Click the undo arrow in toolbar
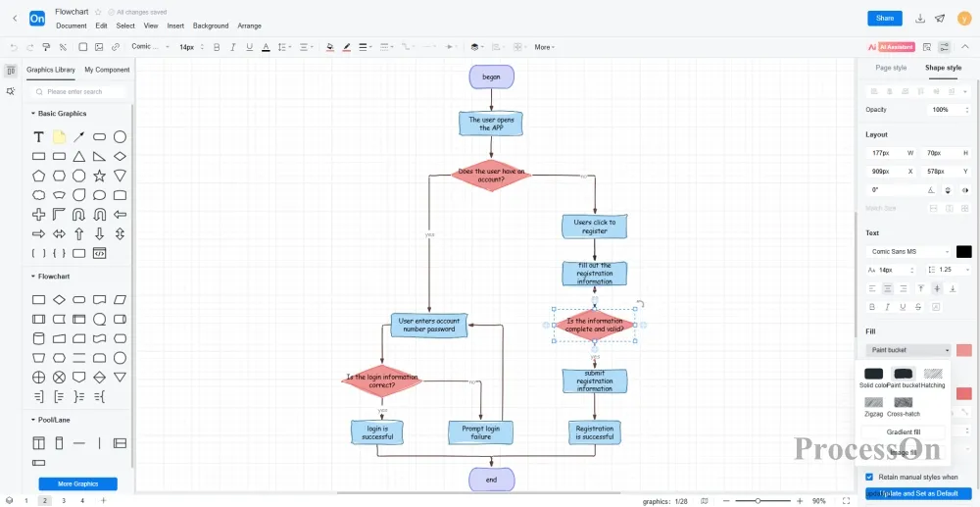 coord(14,47)
